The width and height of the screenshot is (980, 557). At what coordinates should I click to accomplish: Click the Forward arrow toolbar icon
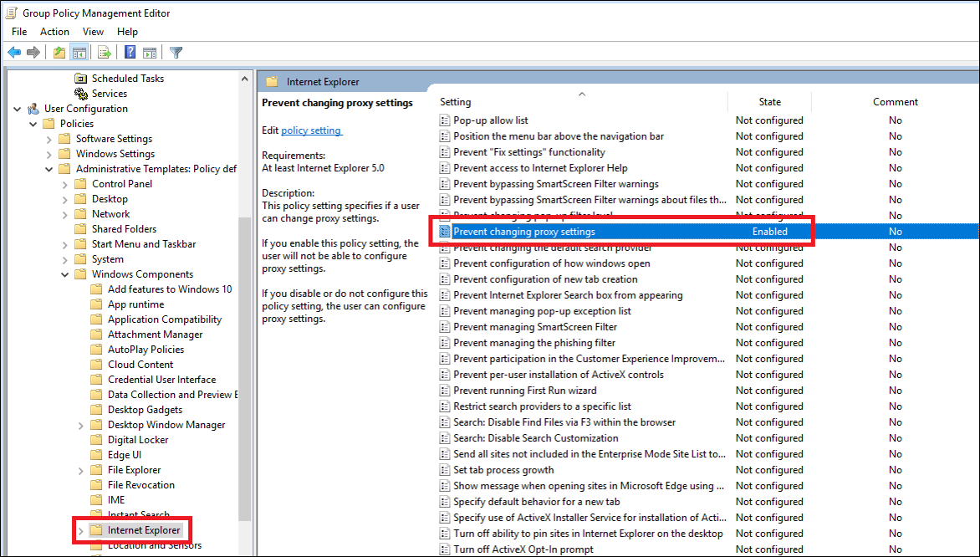[x=33, y=53]
